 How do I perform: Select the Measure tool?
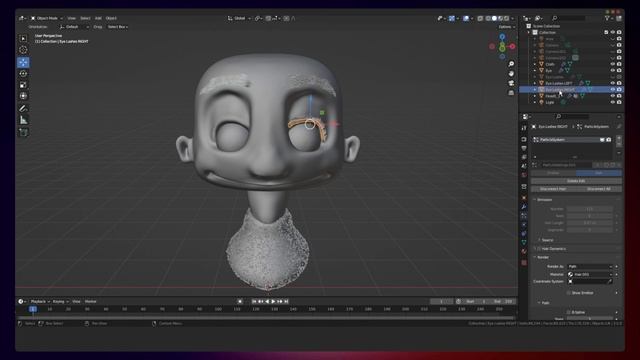click(23, 120)
